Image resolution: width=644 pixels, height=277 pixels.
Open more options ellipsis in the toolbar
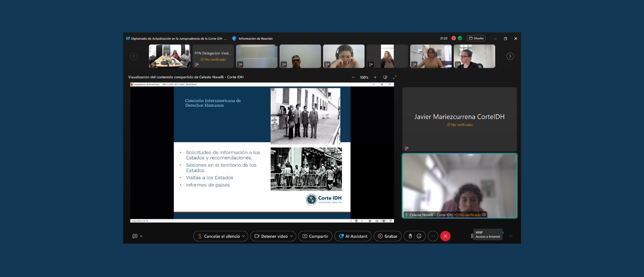click(433, 236)
